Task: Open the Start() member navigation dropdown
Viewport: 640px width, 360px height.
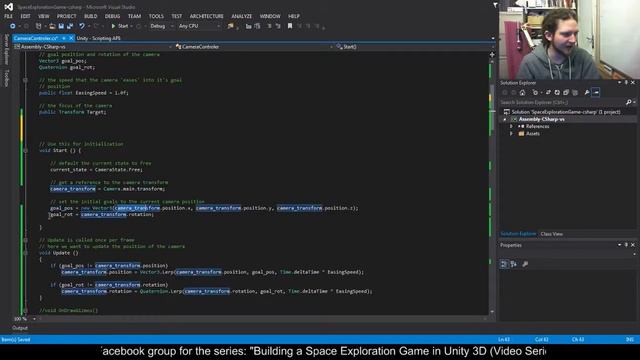Action: point(411,47)
